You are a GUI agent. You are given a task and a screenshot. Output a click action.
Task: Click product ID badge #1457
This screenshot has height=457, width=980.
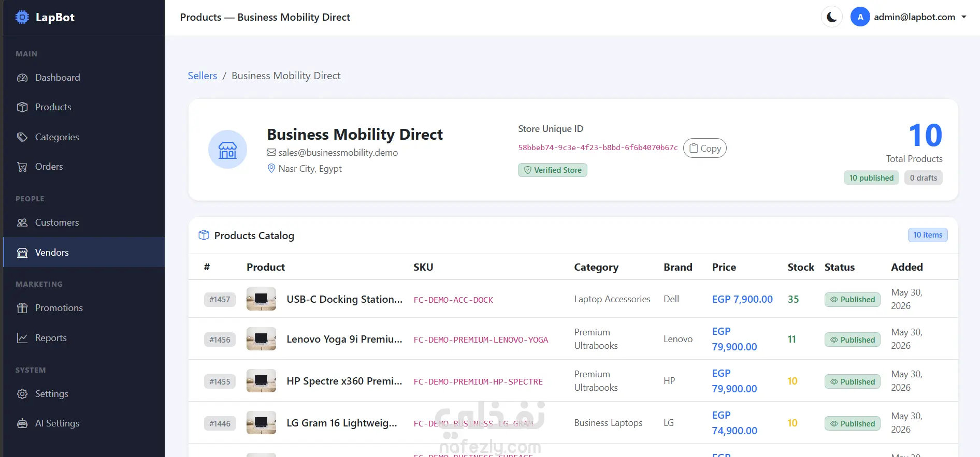[220, 300]
